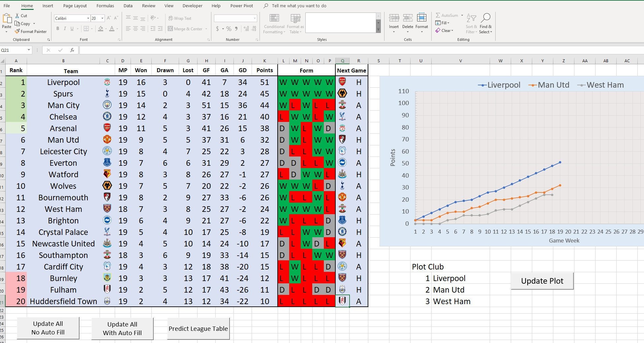Image resolution: width=644 pixels, height=343 pixels.
Task: Open the fill color dropdown arrow
Action: [x=106, y=29]
